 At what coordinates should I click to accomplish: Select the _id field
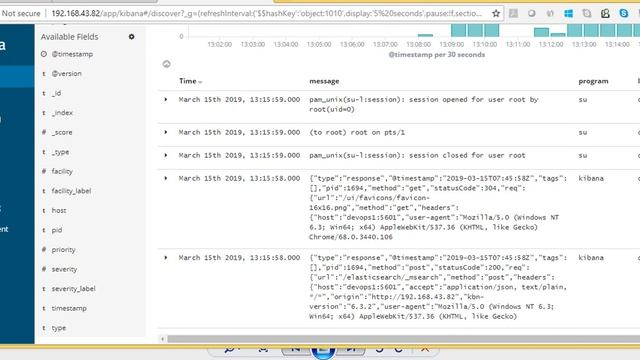point(57,93)
